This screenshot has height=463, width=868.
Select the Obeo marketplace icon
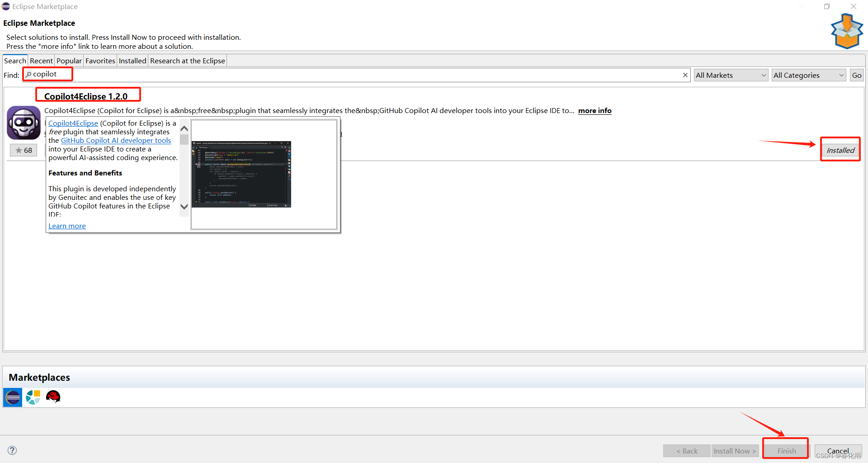(33, 397)
